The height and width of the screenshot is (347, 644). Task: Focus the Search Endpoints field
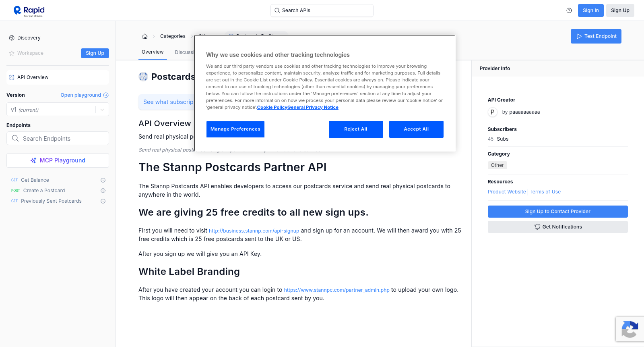pyautogui.click(x=58, y=138)
